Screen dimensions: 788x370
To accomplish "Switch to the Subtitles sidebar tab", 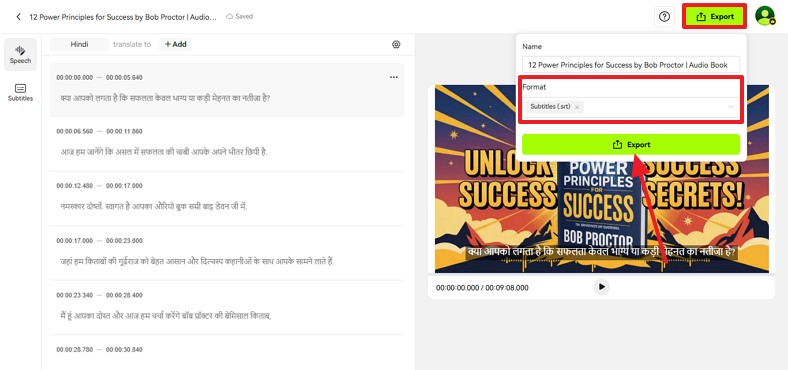I will [x=21, y=92].
